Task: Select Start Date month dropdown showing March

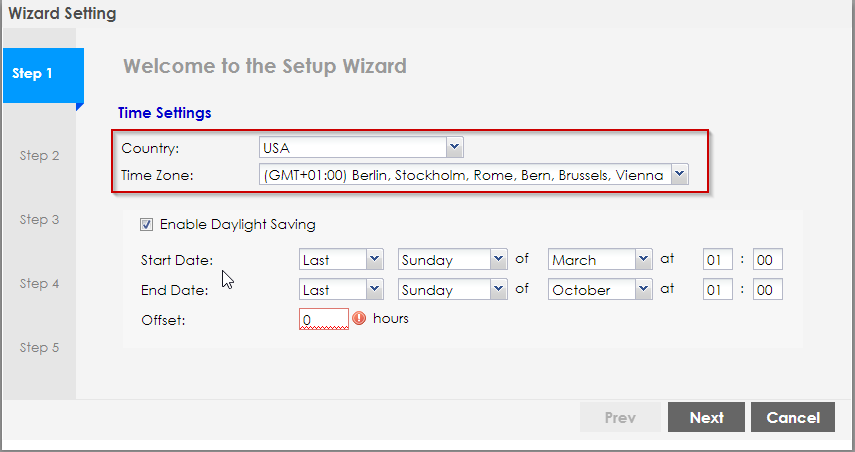Action: tap(600, 260)
